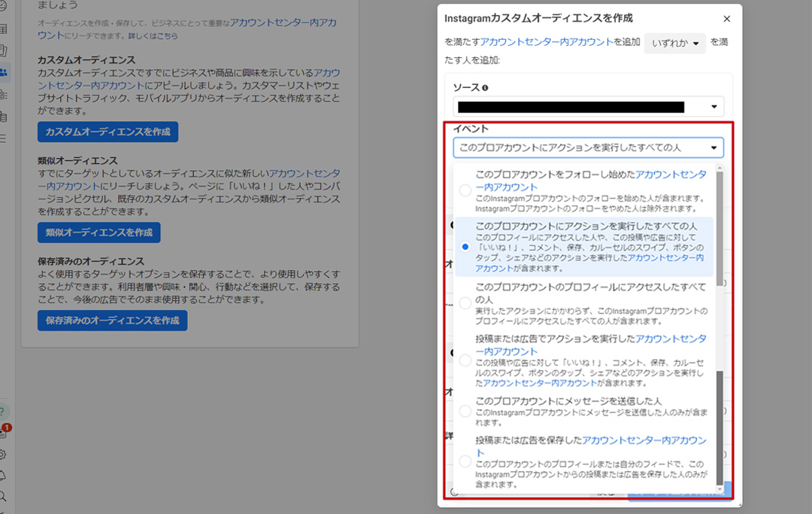Open the settings gear icon in sidebar
The height and width of the screenshot is (514, 812).
click(x=4, y=454)
